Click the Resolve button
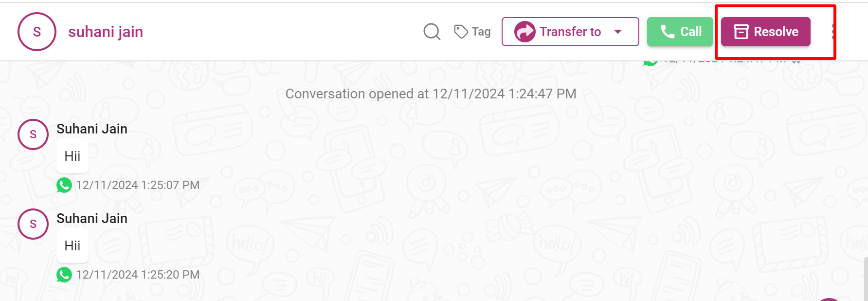 point(766,32)
